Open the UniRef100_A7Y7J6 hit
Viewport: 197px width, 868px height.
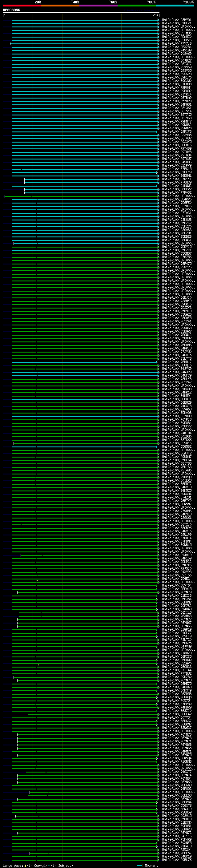coord(177,43)
